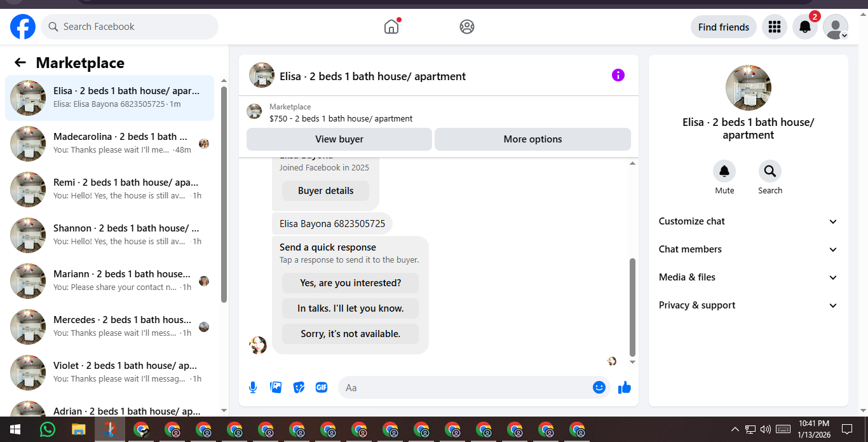
Task: Open the network tray icon
Action: coord(750,429)
